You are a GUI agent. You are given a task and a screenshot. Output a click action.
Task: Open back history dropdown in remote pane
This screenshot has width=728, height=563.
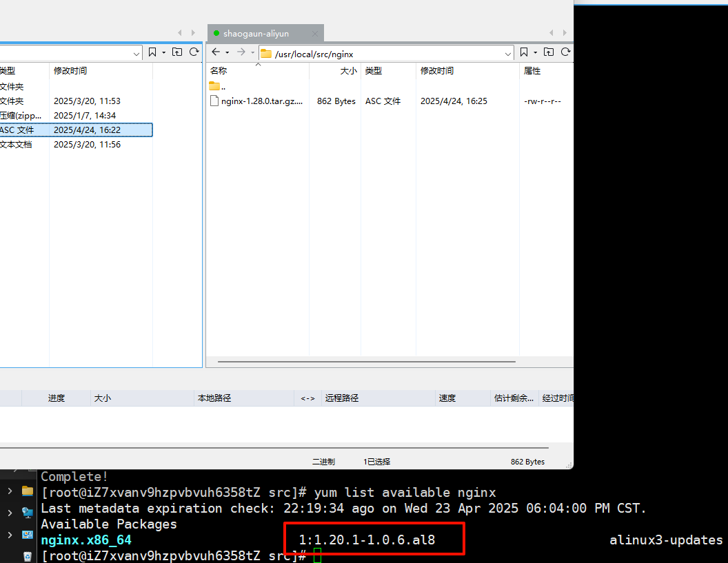[x=227, y=53]
